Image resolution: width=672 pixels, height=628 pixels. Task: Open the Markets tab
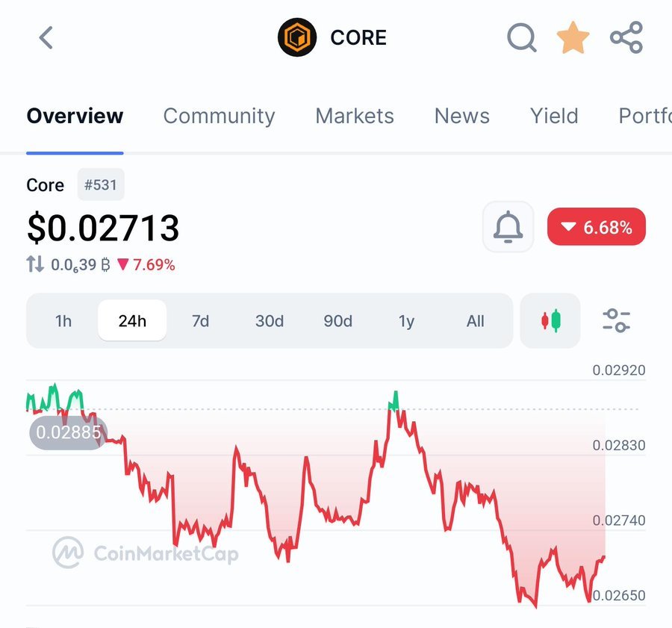coord(355,116)
